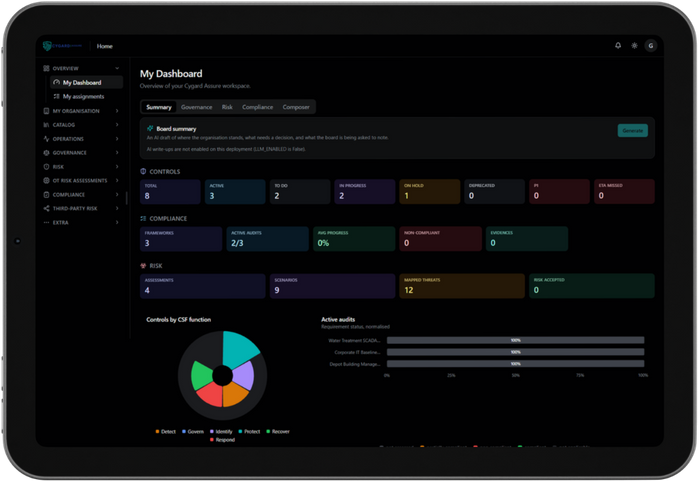The image size is (700, 481).
Task: Click the Operations activity icon
Action: pyautogui.click(x=46, y=139)
